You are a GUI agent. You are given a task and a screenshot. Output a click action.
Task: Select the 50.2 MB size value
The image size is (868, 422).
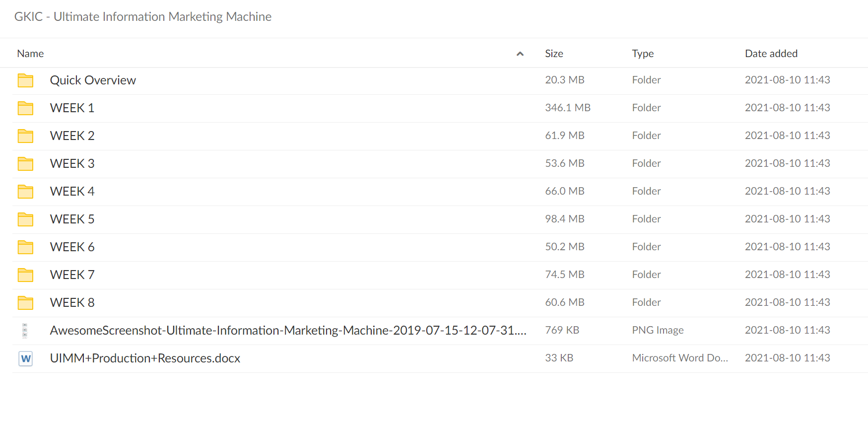(565, 247)
